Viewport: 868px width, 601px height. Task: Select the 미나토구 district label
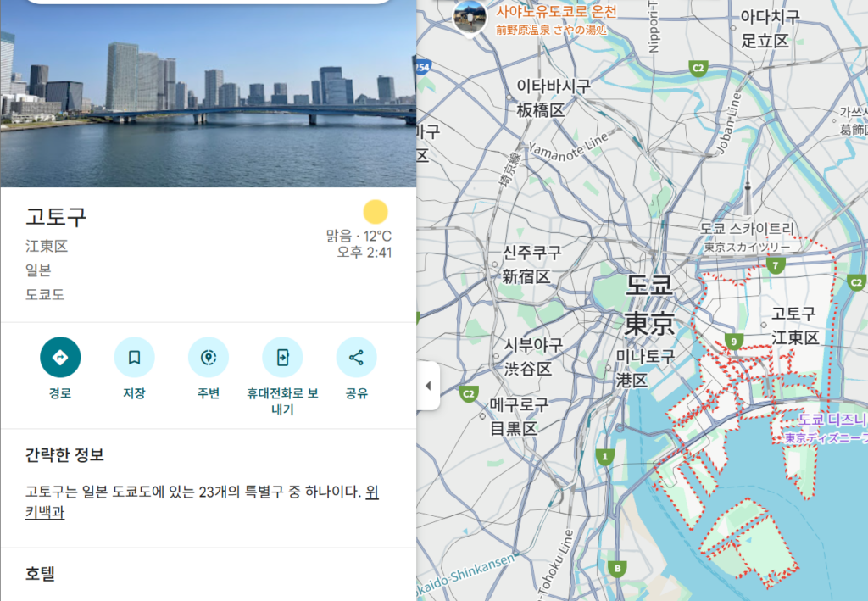pos(645,367)
